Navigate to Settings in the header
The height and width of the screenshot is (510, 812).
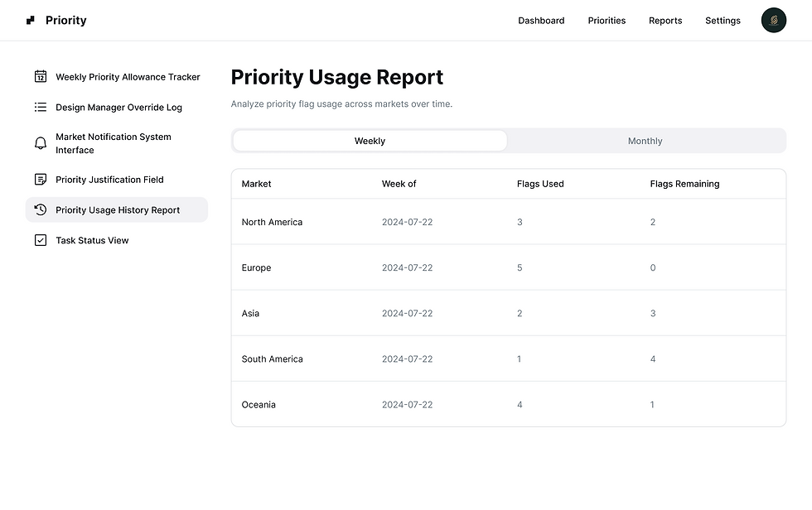pyautogui.click(x=723, y=21)
